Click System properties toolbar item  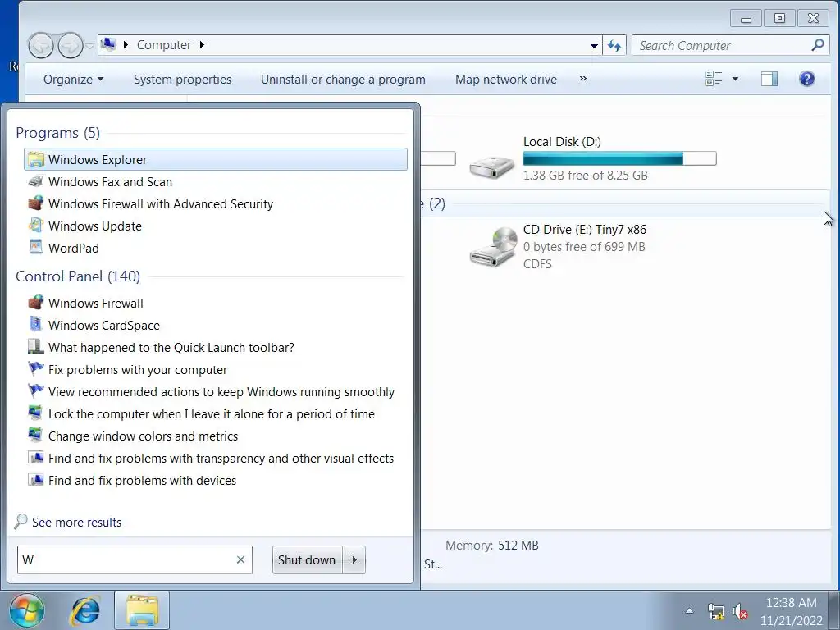[182, 80]
